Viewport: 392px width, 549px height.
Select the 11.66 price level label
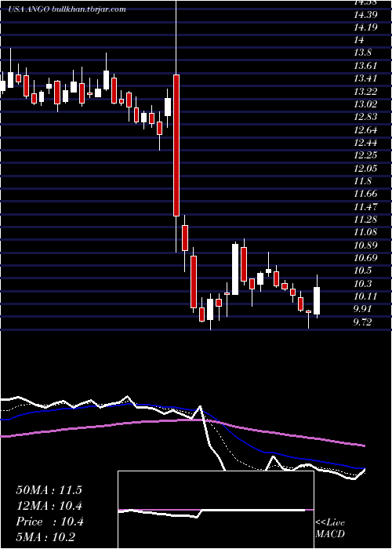pos(365,194)
